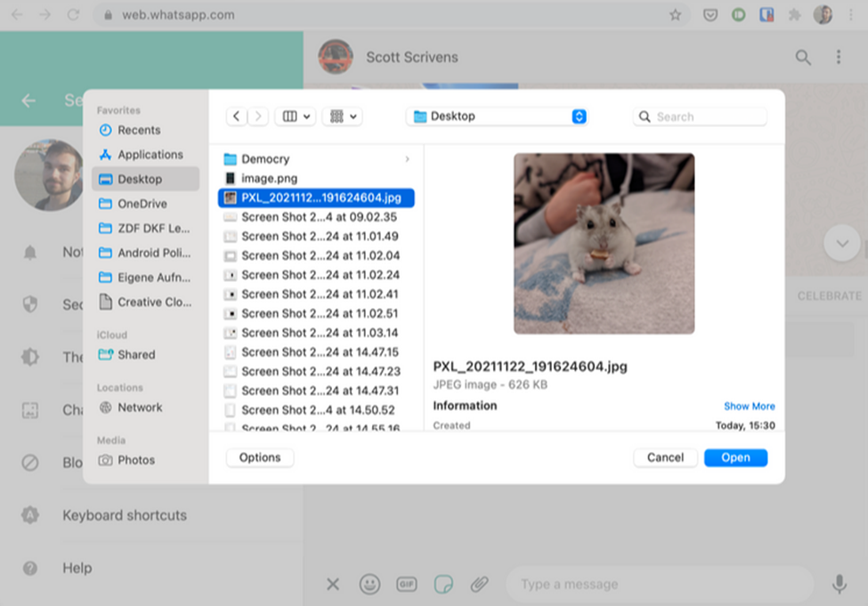Image resolution: width=868 pixels, height=606 pixels.
Task: Select Screen Shot at 14.47.23
Action: tap(316, 371)
